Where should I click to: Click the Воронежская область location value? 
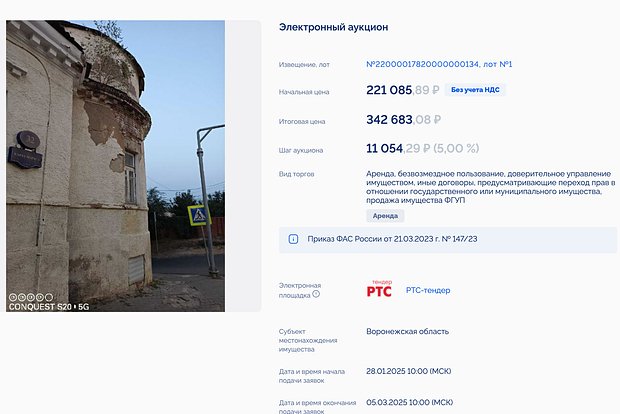click(407, 331)
